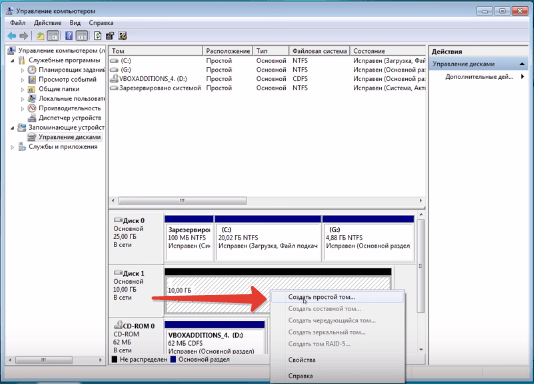Viewport: 534px width, 384px height.
Task: Select the (C:) 20,02 ГБ partition block
Action: point(268,239)
